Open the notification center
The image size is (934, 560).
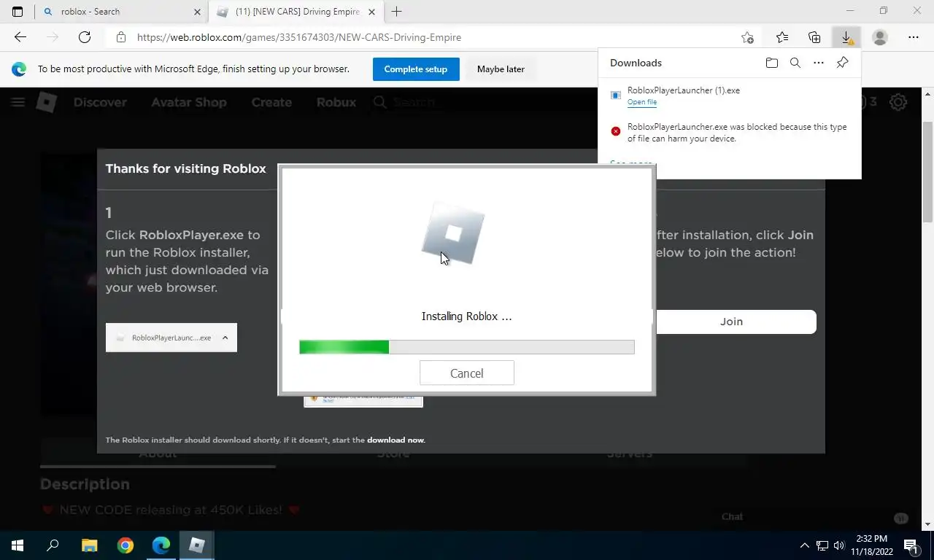point(911,545)
